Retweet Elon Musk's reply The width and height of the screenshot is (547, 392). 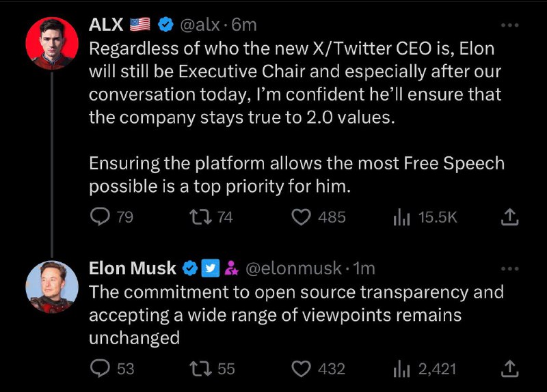200,369
